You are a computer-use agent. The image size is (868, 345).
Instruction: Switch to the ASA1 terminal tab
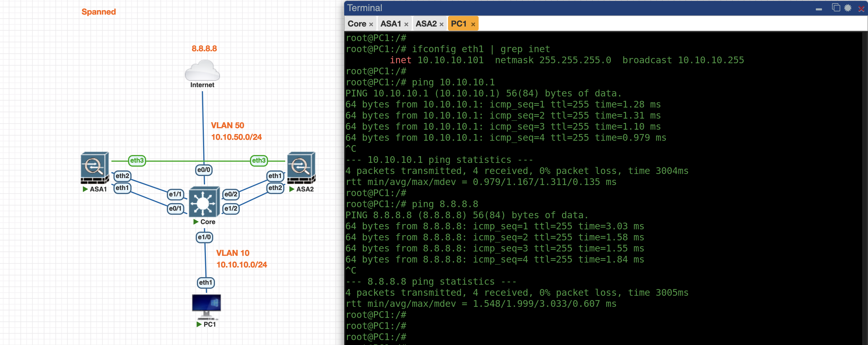[391, 24]
